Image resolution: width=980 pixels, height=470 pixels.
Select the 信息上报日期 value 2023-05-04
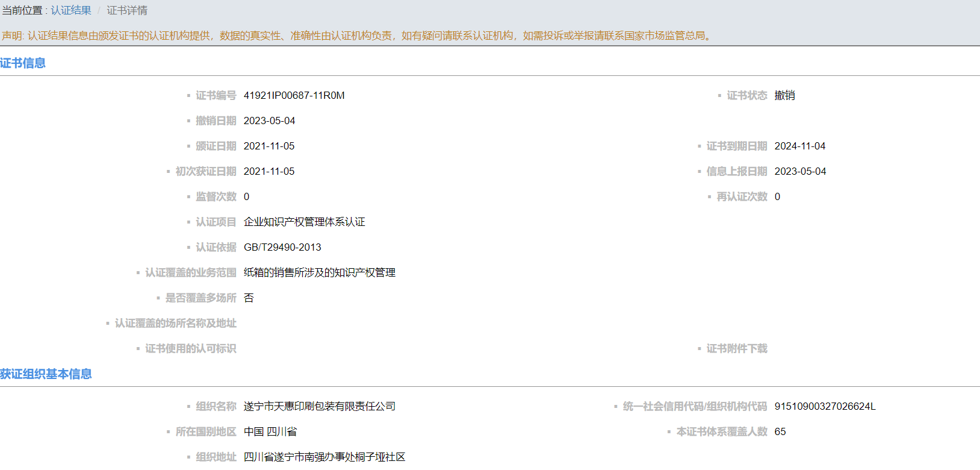(801, 171)
